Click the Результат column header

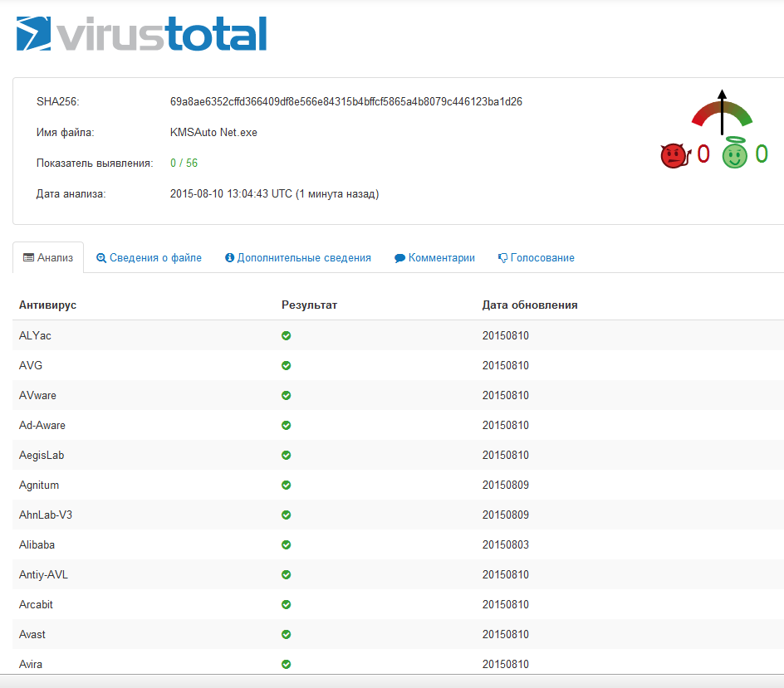point(309,305)
